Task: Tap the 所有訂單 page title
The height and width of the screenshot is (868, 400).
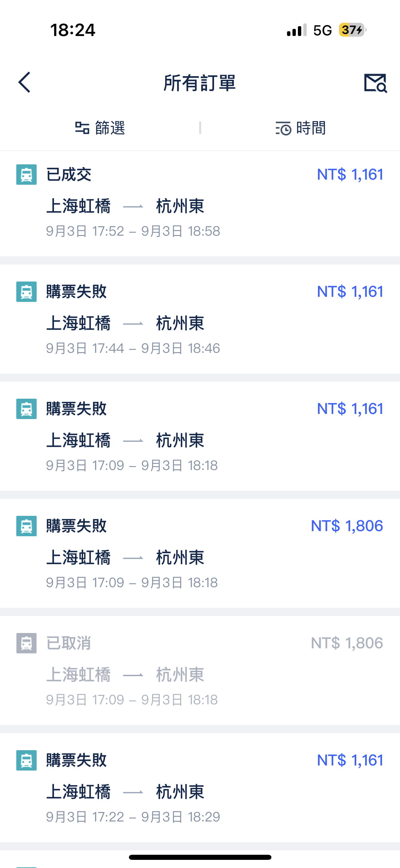Action: click(x=199, y=83)
